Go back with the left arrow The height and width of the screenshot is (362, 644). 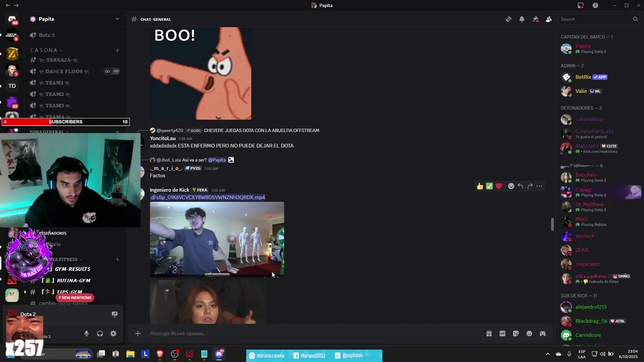point(8,5)
